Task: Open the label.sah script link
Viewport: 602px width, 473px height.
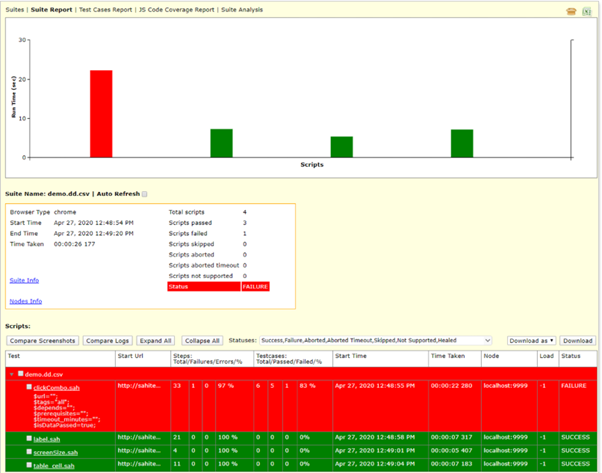Action: click(46, 439)
